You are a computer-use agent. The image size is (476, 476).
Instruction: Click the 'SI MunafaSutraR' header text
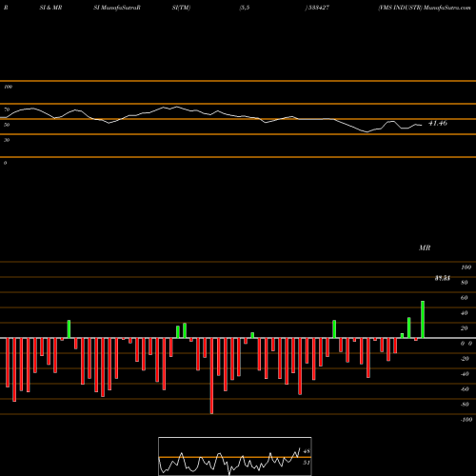tap(117, 8)
